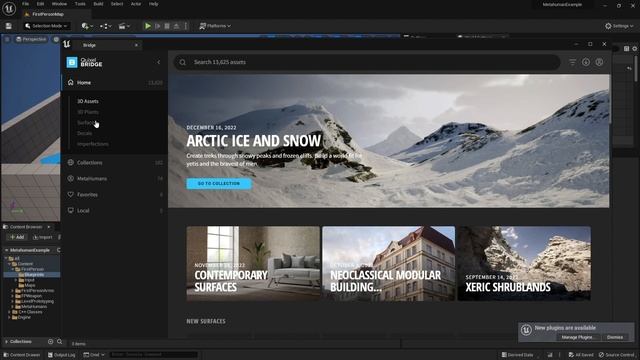Select 3D Assets category
640x360 pixels.
(88, 101)
